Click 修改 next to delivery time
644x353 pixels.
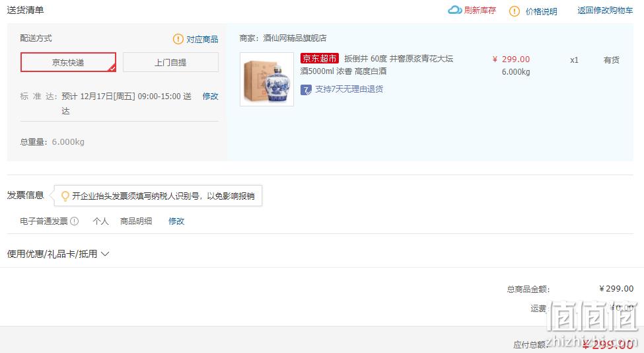(210, 96)
